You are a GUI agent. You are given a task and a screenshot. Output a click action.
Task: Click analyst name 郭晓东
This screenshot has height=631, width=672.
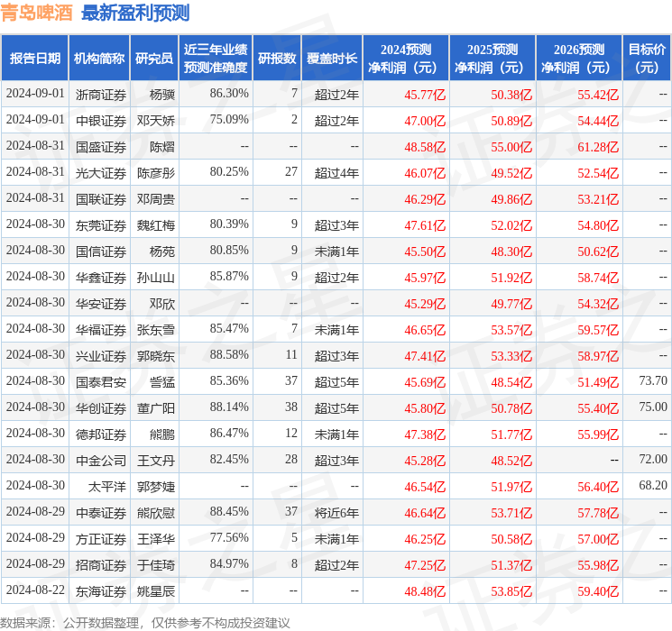point(155,356)
